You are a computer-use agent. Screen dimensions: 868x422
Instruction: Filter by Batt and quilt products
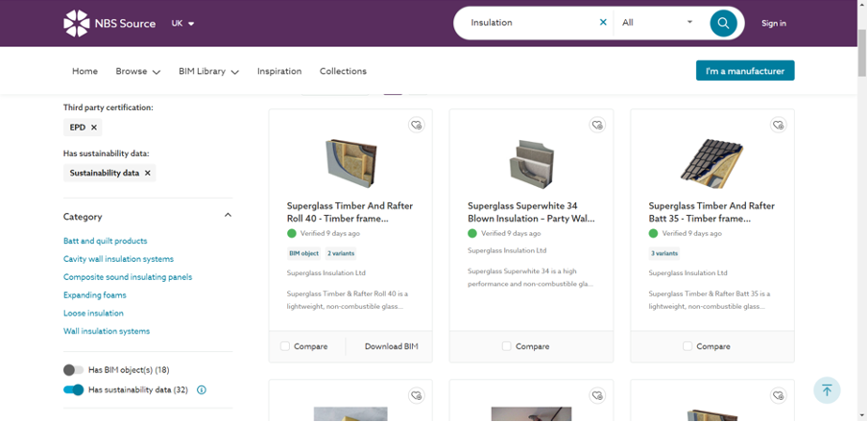pyautogui.click(x=106, y=241)
